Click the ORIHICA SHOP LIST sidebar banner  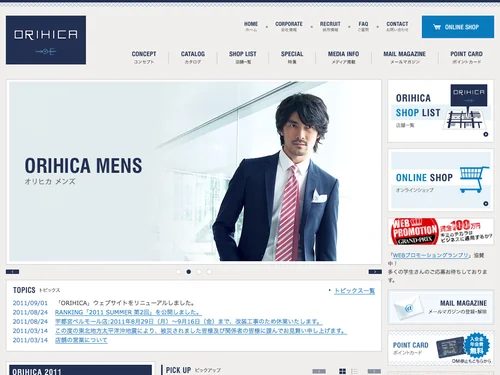point(440,111)
